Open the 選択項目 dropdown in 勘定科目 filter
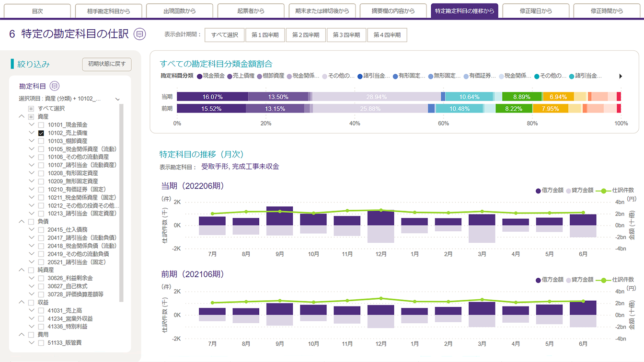Image resolution: width=644 pixels, height=362 pixels. click(x=69, y=99)
